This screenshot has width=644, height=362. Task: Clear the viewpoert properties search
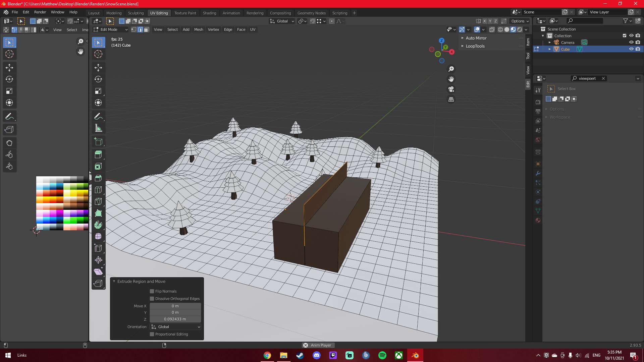point(603,78)
